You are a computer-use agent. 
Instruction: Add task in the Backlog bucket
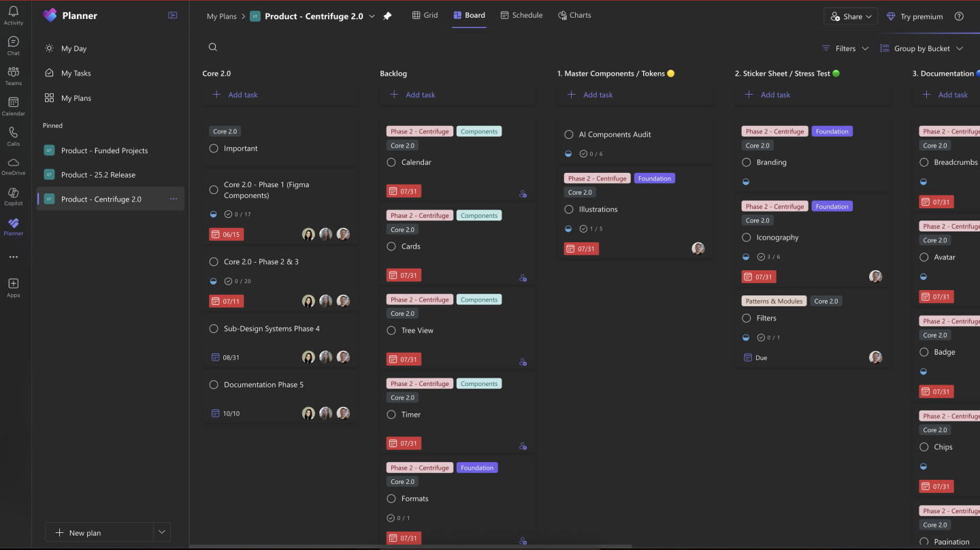[412, 95]
